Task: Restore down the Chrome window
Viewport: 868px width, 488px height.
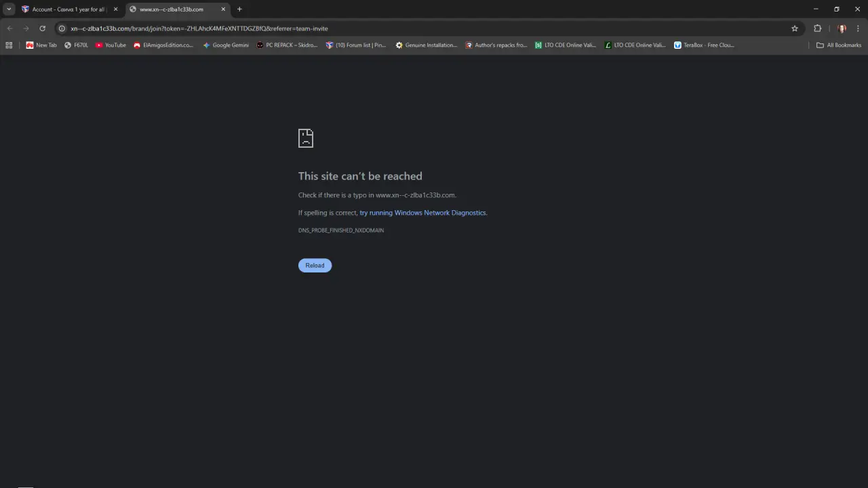Action: (x=837, y=9)
